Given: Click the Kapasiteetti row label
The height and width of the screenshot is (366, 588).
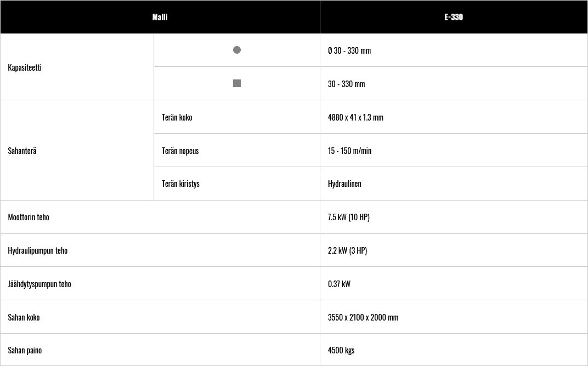Looking at the screenshot, I should pos(25,68).
